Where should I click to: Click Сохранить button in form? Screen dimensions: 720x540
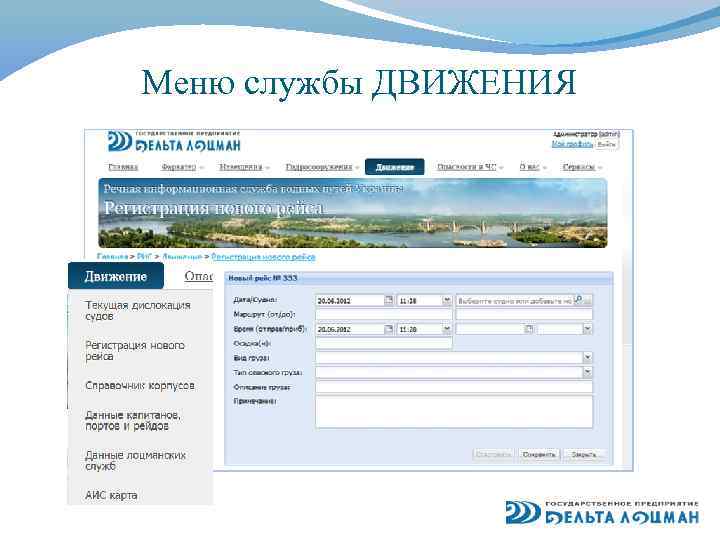point(539,455)
